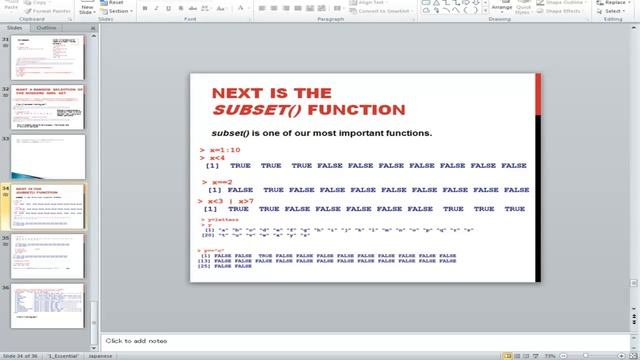This screenshot has width=640, height=360.
Task: Click slide pane scroll up arrow
Action: [x=93, y=36]
